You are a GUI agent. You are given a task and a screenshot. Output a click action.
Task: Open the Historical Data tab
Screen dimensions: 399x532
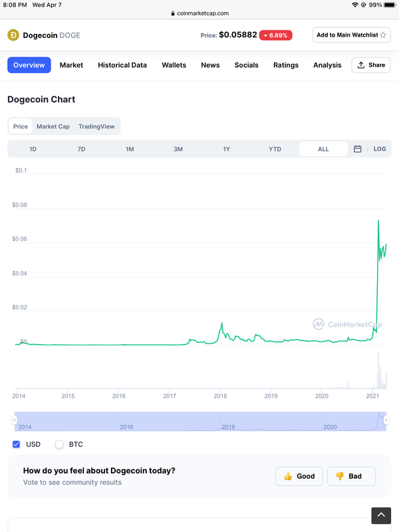point(122,65)
